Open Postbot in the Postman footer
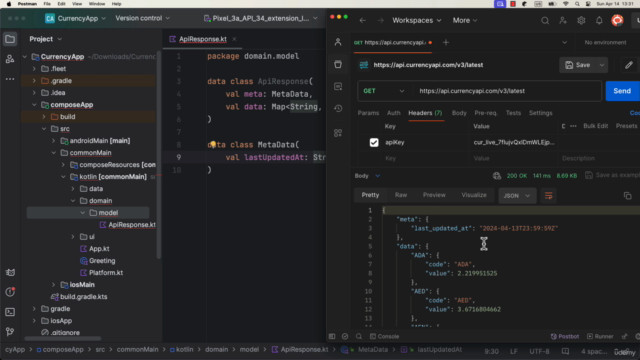Image resolution: width=640 pixels, height=360 pixels. (565, 337)
